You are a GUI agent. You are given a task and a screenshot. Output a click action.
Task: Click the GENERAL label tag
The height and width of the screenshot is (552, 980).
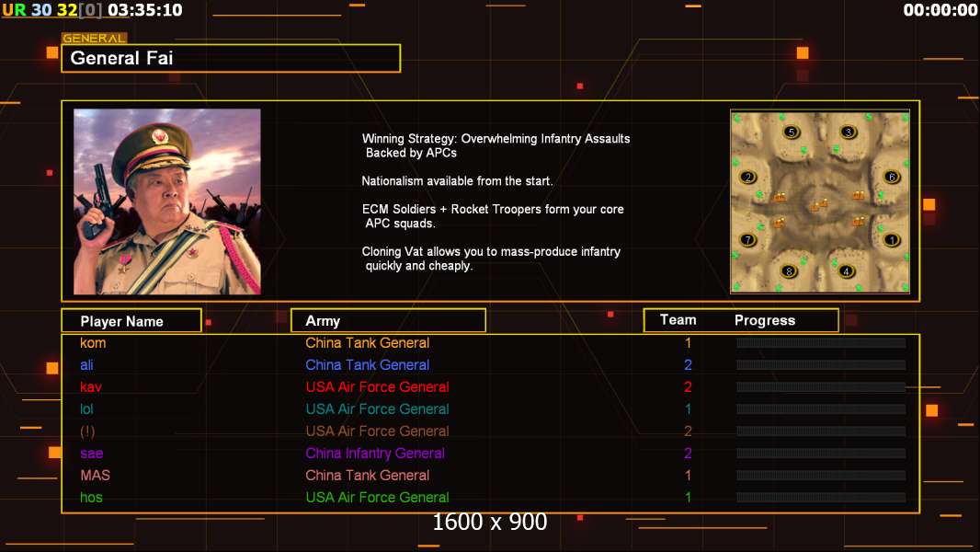(95, 38)
